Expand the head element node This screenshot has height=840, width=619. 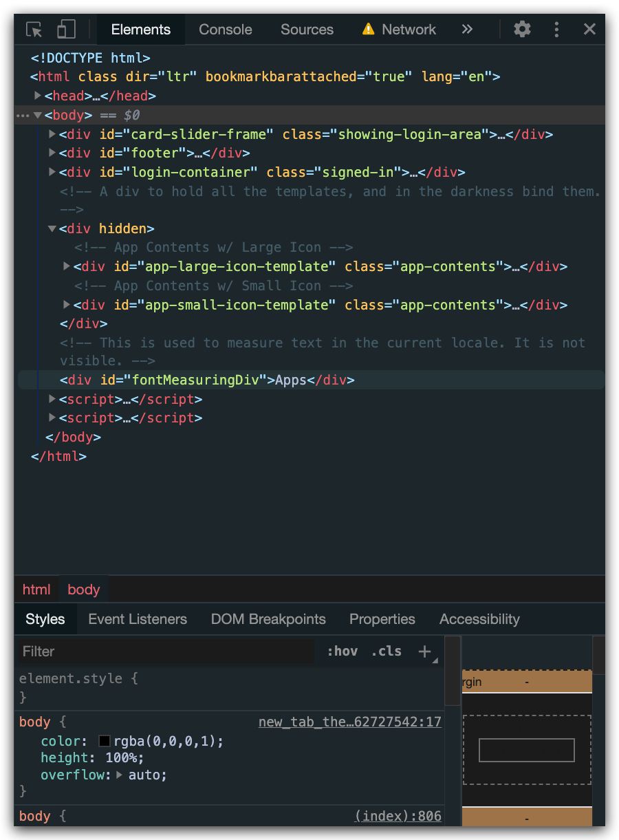pos(39,96)
